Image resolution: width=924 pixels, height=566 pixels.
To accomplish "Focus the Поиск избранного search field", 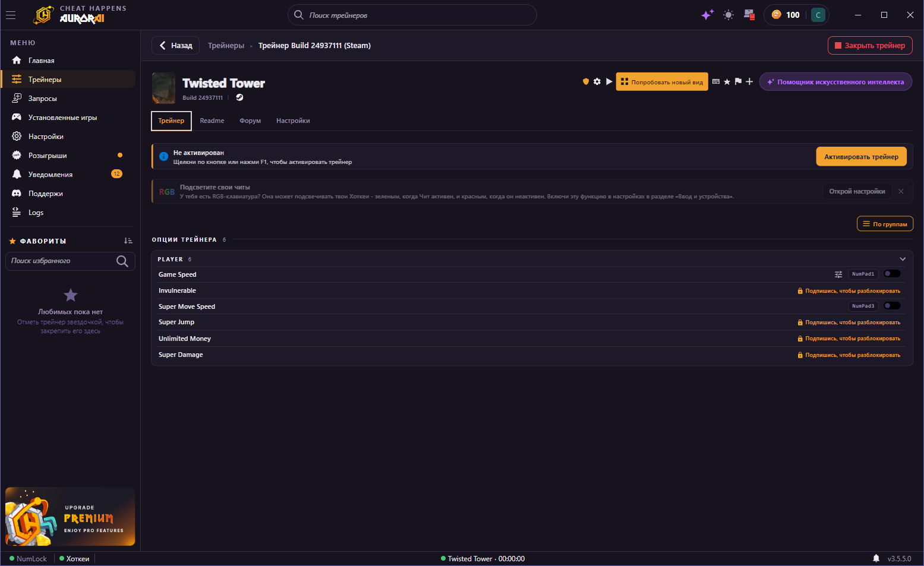I will [x=70, y=261].
